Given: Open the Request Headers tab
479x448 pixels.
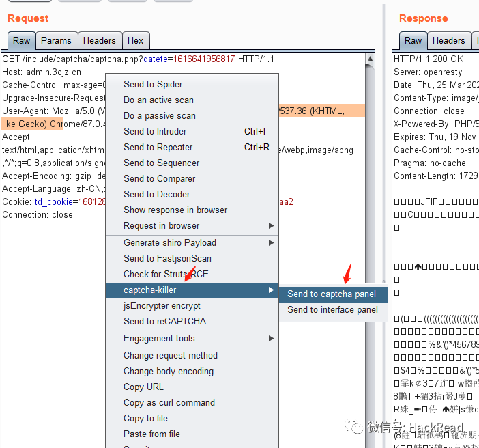Looking at the screenshot, I should (x=100, y=41).
